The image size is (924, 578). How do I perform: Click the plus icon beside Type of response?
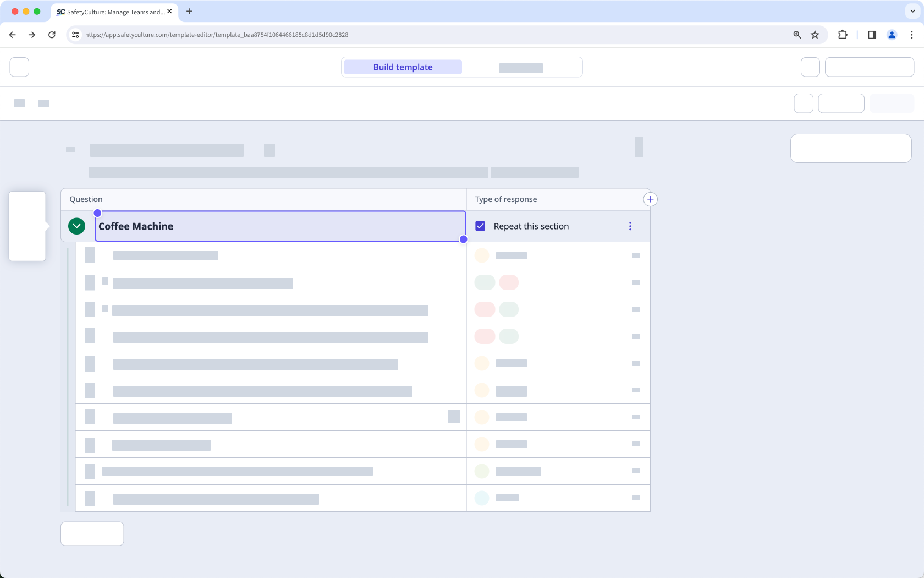pyautogui.click(x=650, y=199)
